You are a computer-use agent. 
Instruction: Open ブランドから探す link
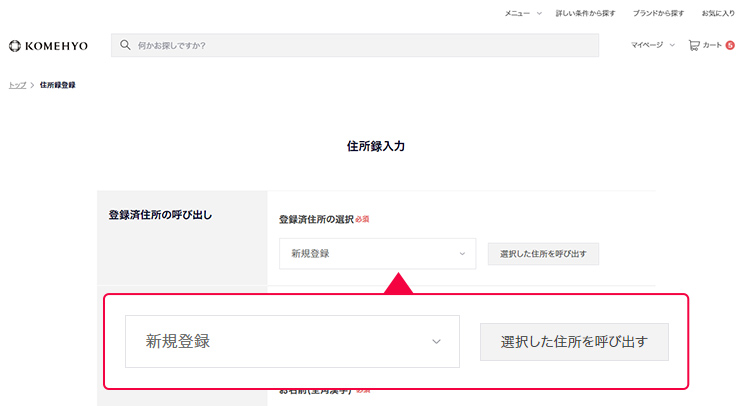pyautogui.click(x=658, y=13)
